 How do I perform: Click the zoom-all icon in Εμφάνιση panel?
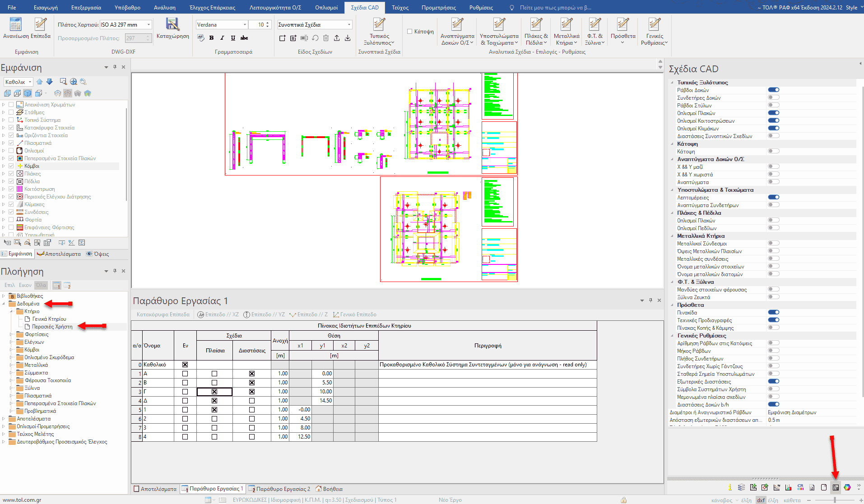coord(73,82)
